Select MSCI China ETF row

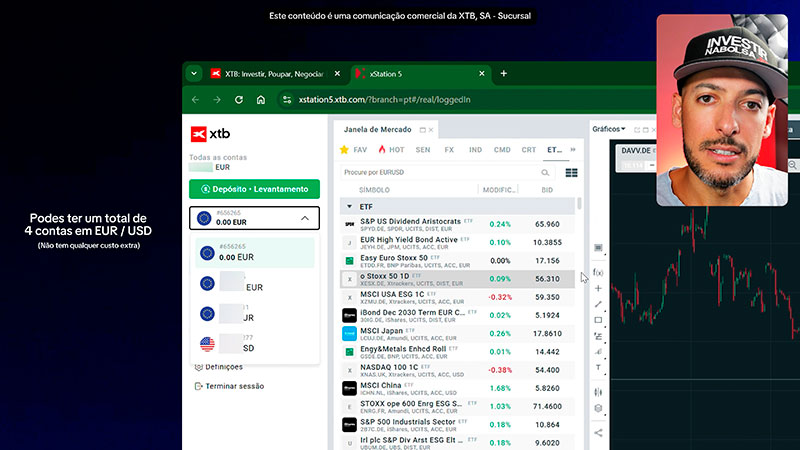click(458, 388)
